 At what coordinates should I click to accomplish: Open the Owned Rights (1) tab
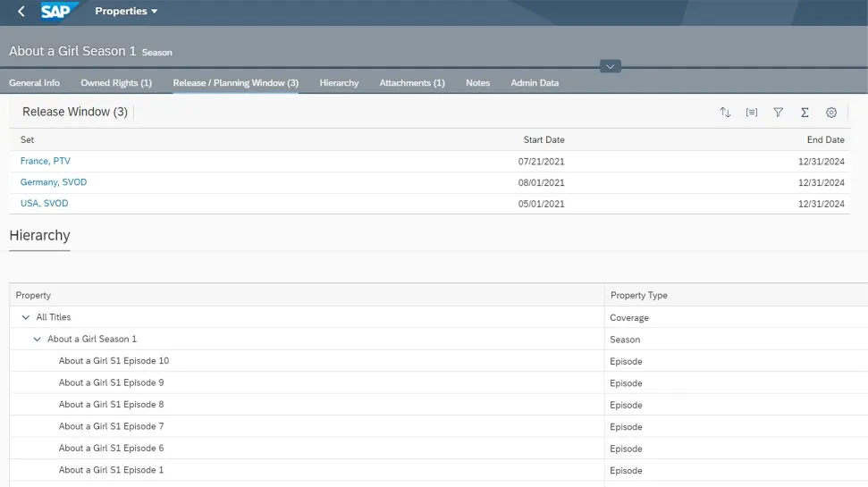(116, 83)
